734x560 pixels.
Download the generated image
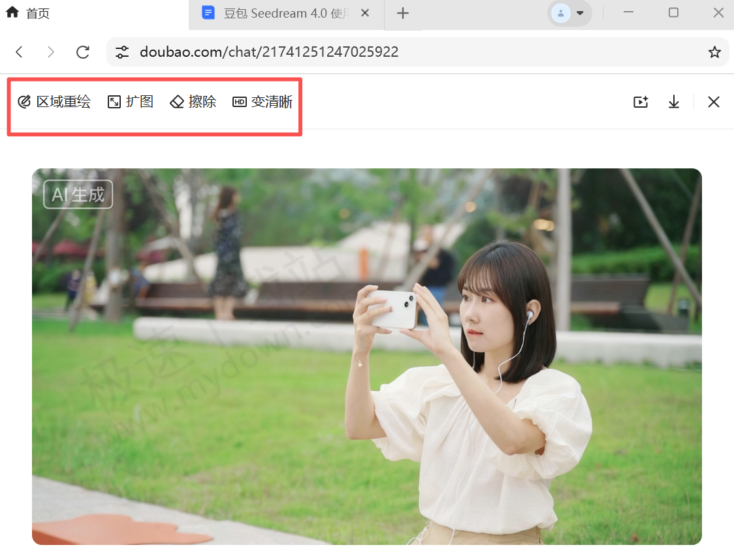click(x=673, y=102)
